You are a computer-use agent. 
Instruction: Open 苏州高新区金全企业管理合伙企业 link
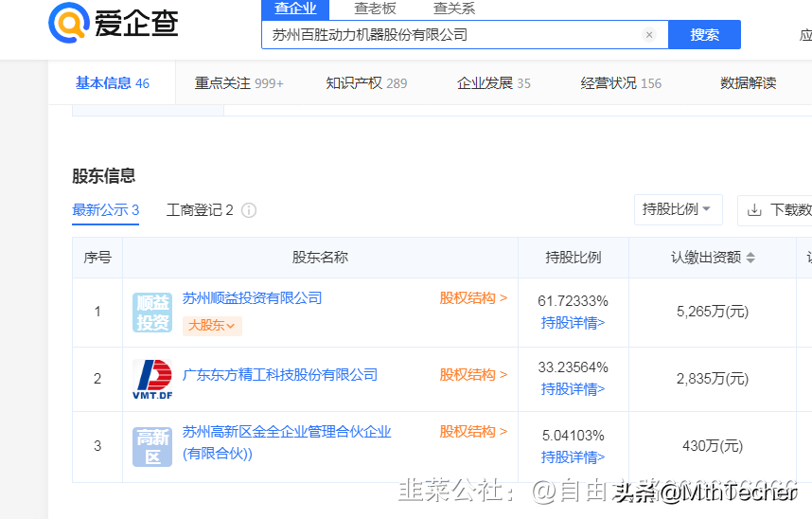point(287,442)
